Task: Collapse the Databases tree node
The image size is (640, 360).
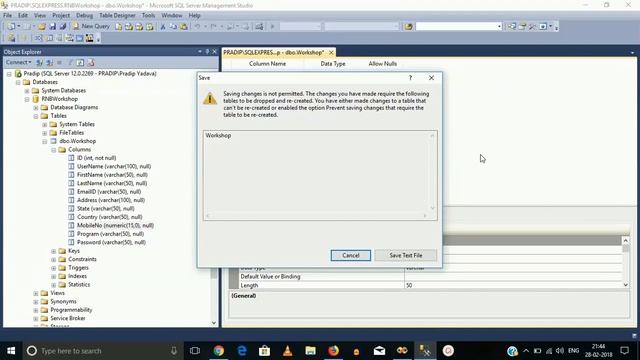Action: [18, 82]
